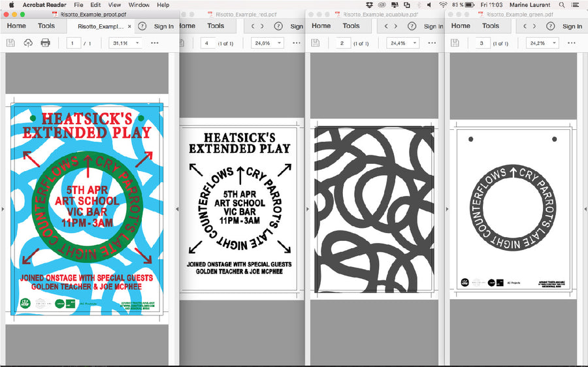Click save icon in aquablue window
The image size is (588, 367).
click(316, 42)
